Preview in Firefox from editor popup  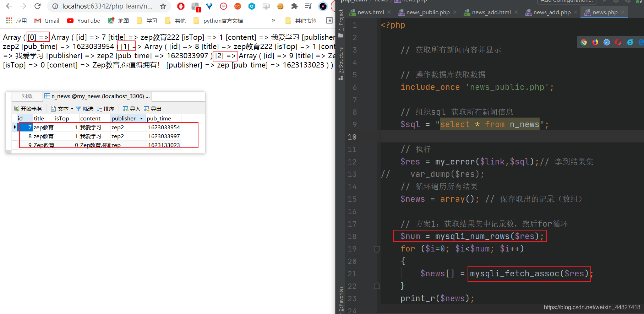point(595,42)
